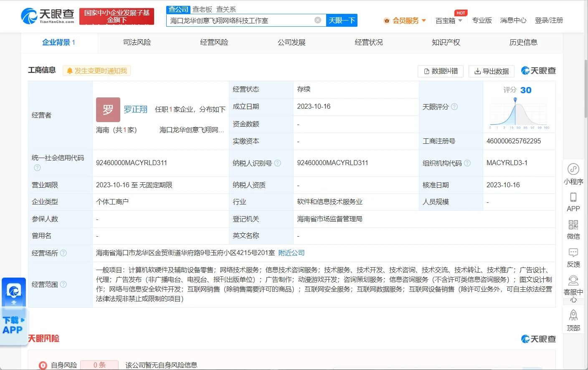Click the 经营状态 value 存续
Viewport: 588px width, 370px height.
[x=304, y=89]
